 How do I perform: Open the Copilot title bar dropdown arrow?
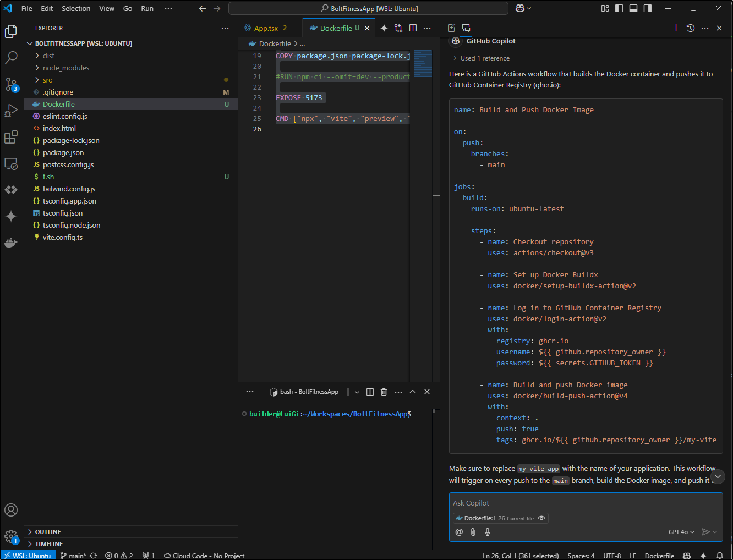point(529,8)
